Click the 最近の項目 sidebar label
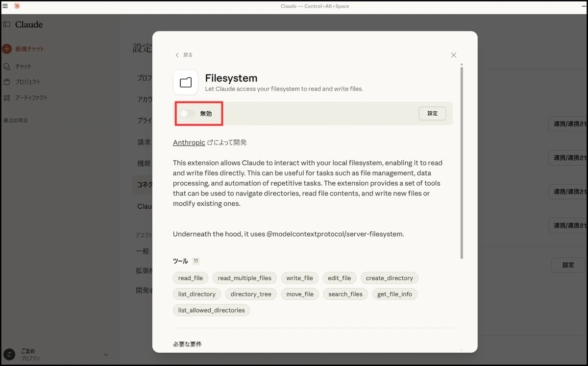This screenshot has width=588, height=366. [x=16, y=121]
